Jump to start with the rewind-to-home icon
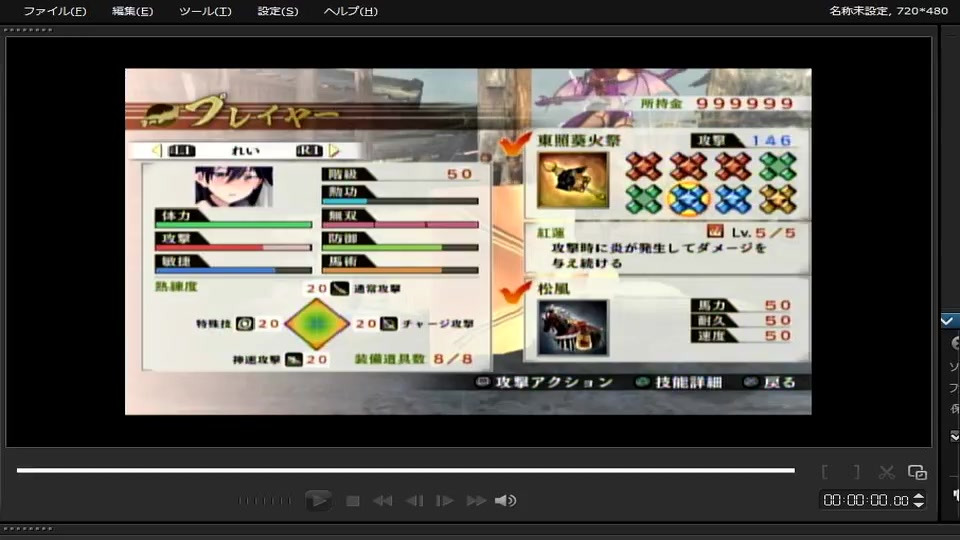960x540 pixels. (x=383, y=501)
